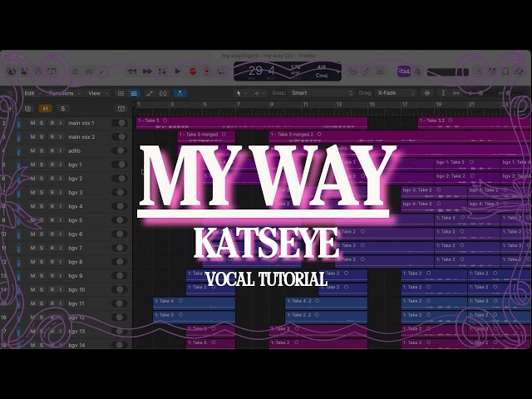The image size is (532, 399).
Task: Click the Fast Forward transport button
Action: click(147, 71)
